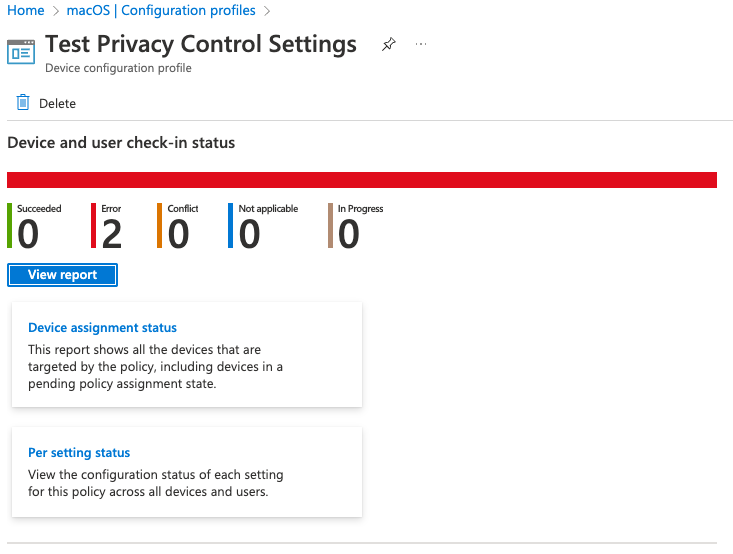This screenshot has height=554, width=733.
Task: Open the Per setting status report
Action: point(79,452)
